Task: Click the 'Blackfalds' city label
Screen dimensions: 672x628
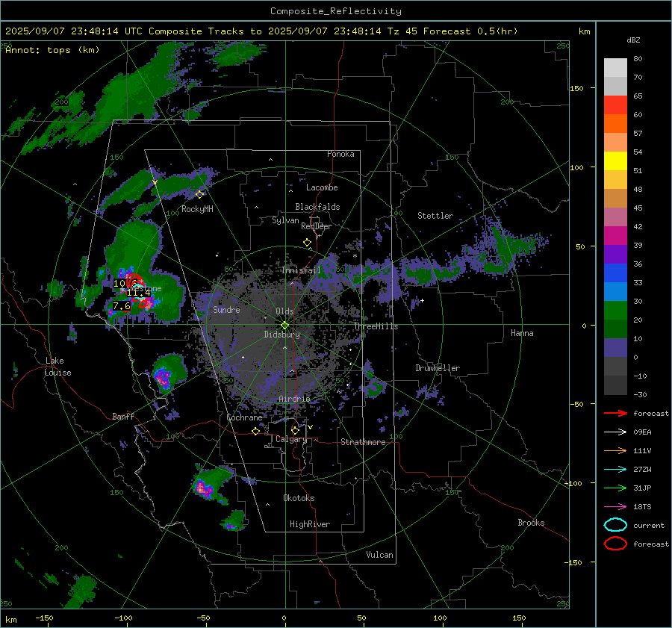Action: [x=317, y=207]
